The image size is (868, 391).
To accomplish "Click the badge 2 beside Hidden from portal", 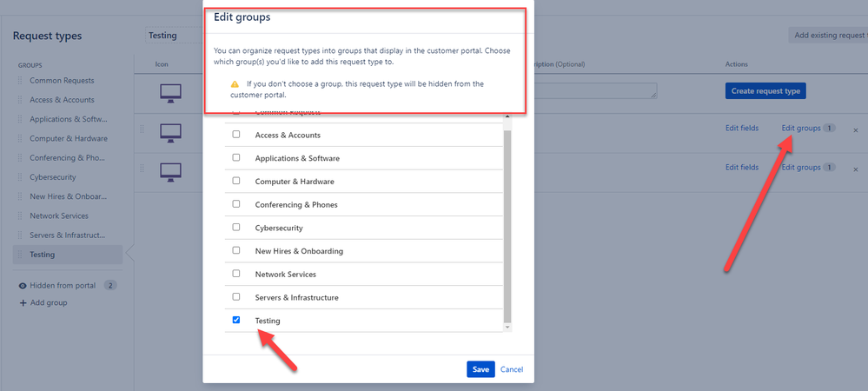I will (110, 286).
